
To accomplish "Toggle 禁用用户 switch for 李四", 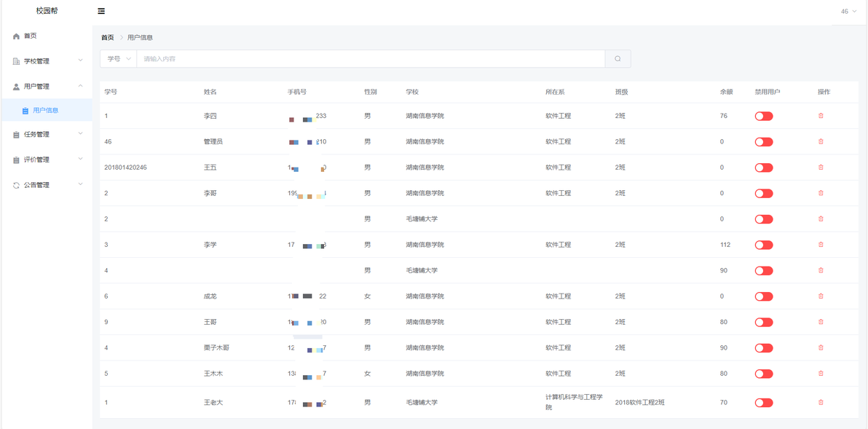I will click(x=764, y=116).
